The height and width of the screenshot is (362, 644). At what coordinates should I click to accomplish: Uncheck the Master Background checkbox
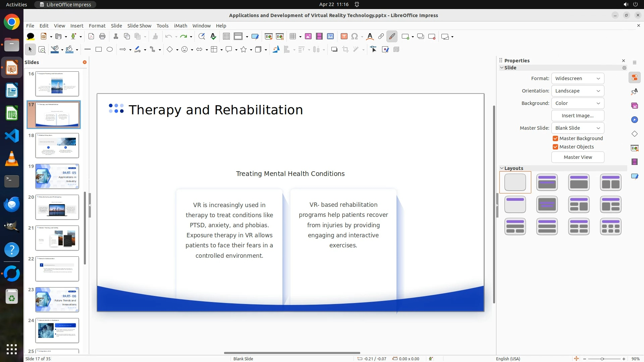point(555,138)
